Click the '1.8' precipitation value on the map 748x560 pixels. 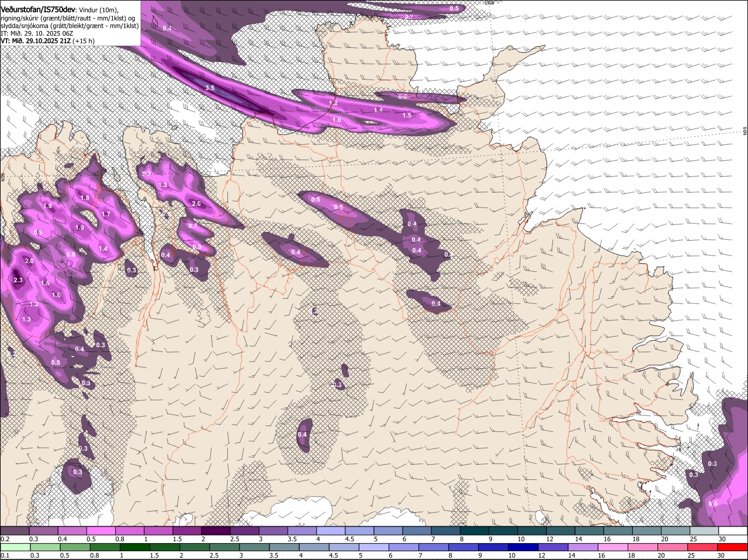click(85, 198)
